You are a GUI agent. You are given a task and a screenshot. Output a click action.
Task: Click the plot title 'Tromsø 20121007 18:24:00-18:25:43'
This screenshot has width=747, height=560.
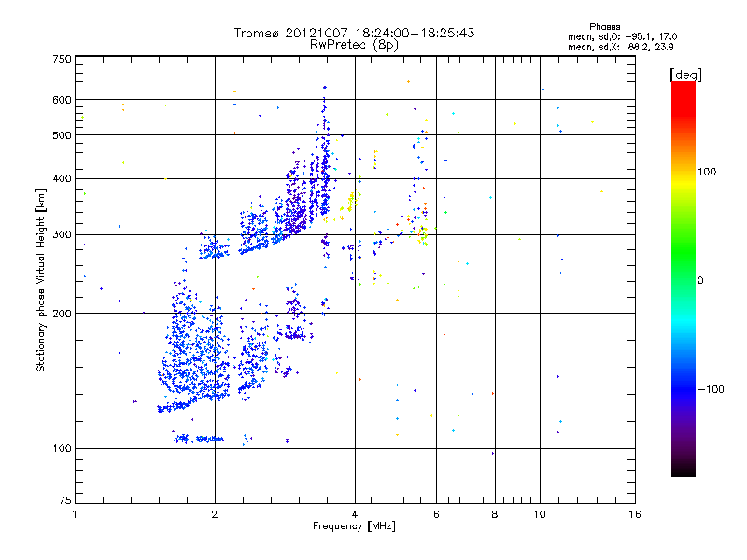354,33
